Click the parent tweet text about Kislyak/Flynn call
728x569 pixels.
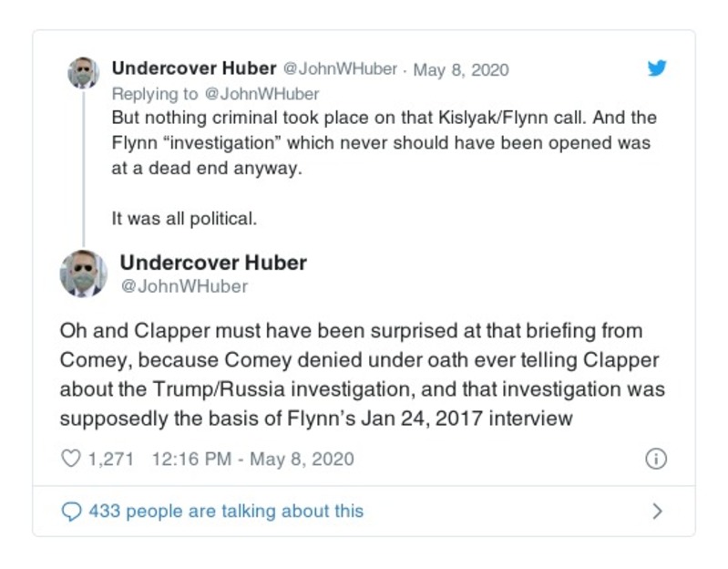coord(383,144)
